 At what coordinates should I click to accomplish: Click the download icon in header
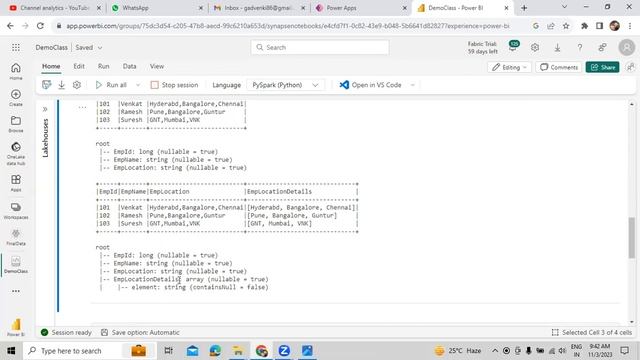(557, 47)
